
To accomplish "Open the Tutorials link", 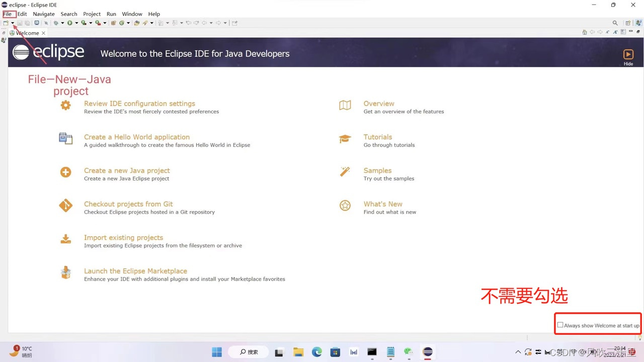I will tap(377, 137).
